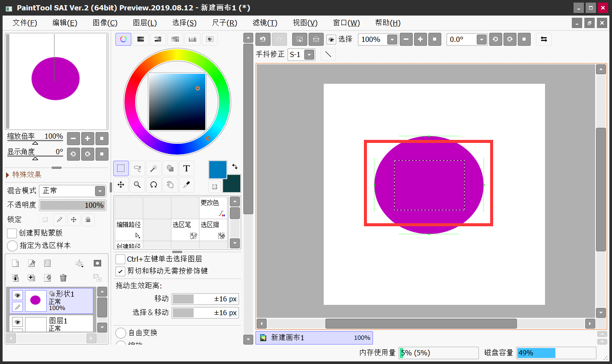Open the 编辑(E) menu

[x=65, y=23]
